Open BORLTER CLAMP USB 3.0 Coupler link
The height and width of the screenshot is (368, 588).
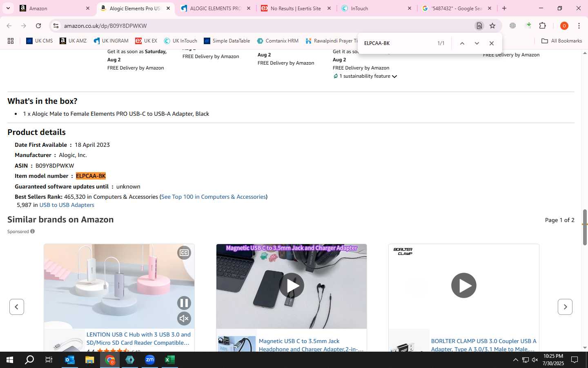pos(483,345)
